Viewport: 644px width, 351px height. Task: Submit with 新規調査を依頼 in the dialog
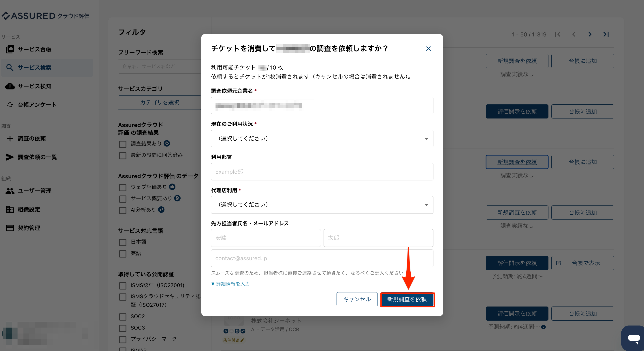tap(407, 299)
